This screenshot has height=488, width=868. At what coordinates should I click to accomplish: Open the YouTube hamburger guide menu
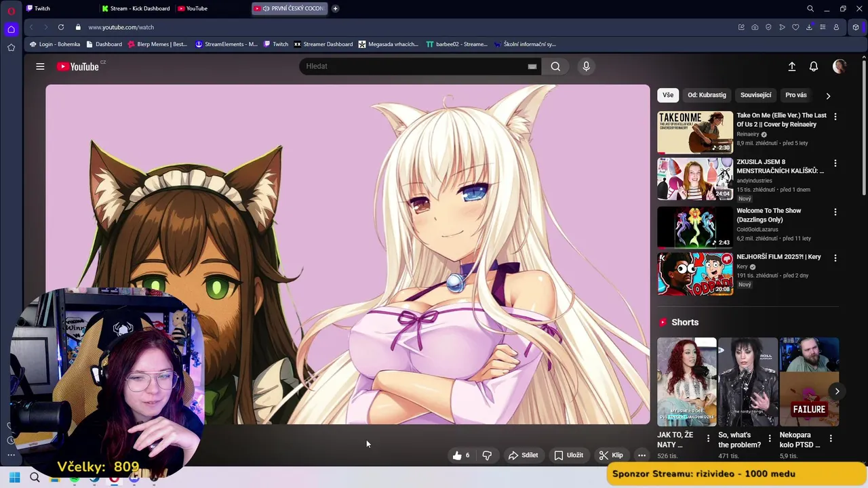pyautogui.click(x=40, y=66)
